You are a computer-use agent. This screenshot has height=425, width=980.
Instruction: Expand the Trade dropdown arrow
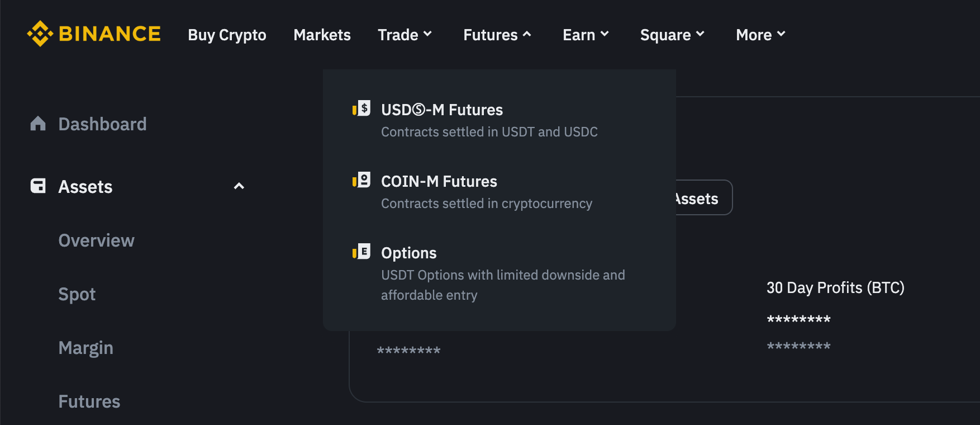tap(427, 34)
